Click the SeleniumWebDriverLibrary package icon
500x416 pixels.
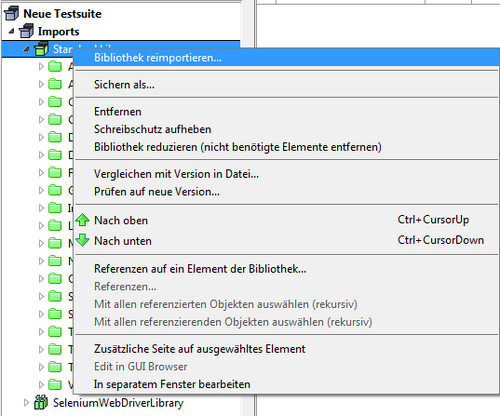(41, 403)
